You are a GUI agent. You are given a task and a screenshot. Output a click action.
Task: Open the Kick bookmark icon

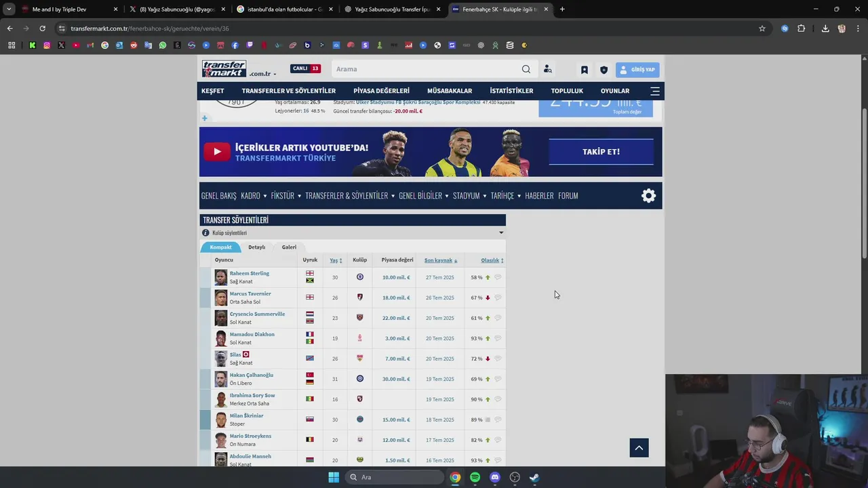(x=32, y=45)
